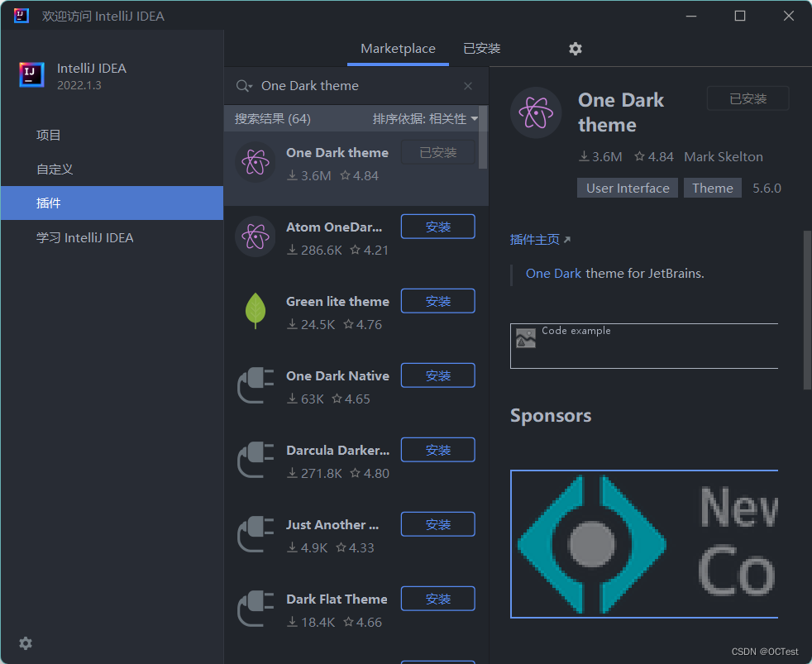The width and height of the screenshot is (812, 664).
Task: Click the IntelliJ IDEA title bar logo
Action: tap(21, 16)
